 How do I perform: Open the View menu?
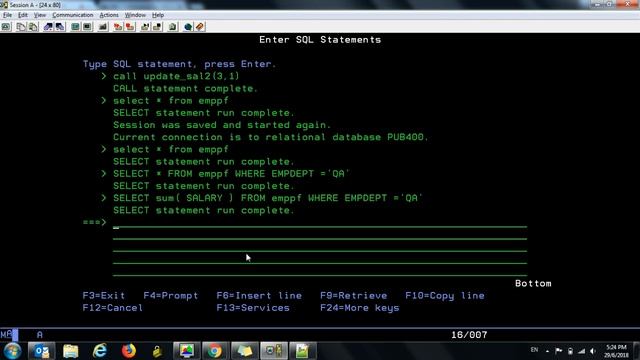point(40,15)
